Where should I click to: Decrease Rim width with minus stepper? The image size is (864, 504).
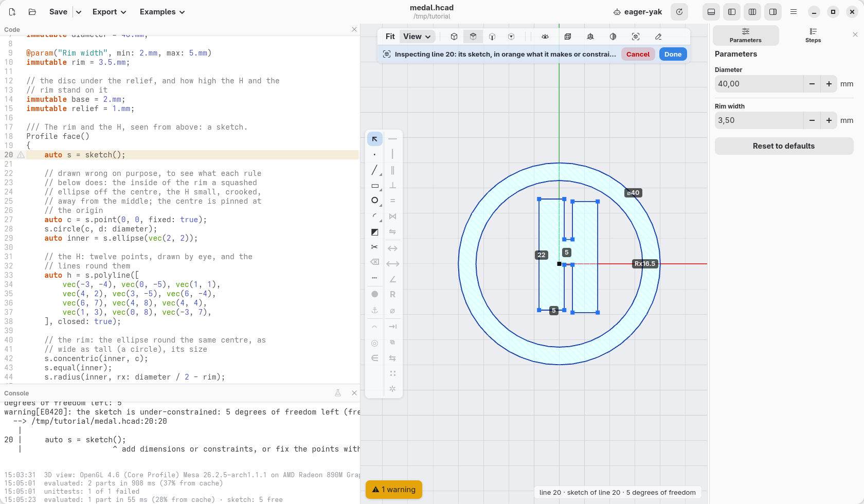tap(812, 120)
